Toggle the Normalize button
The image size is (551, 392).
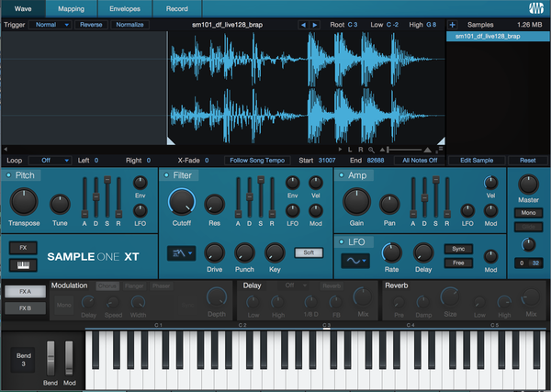(x=129, y=25)
